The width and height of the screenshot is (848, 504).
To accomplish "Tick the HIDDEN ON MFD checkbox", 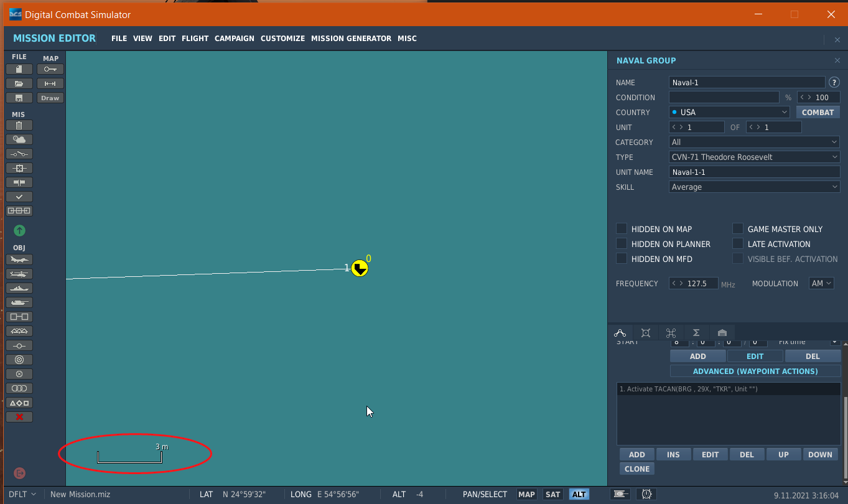I will [x=622, y=258].
